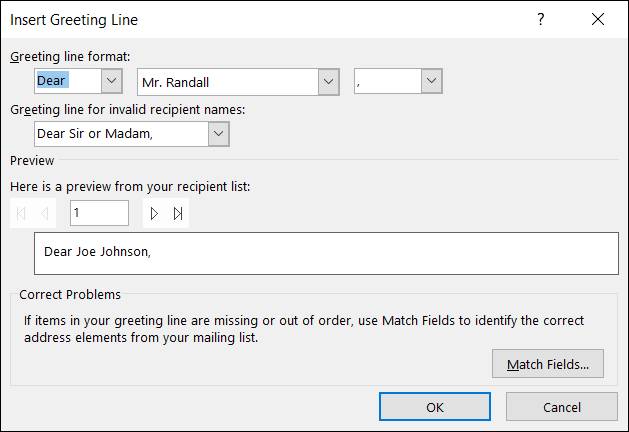Viewport: 629px width, 432px height.
Task: Expand the Dear salutation dropdown arrow
Action: click(x=111, y=81)
